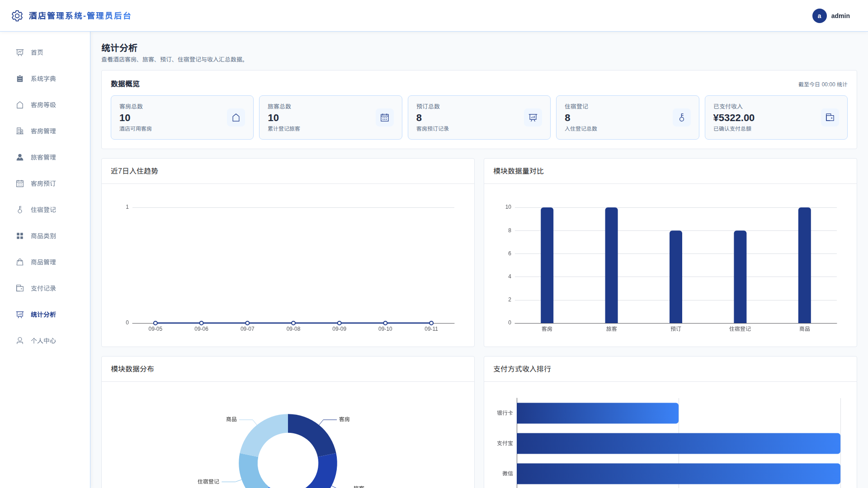Click the 住宿登记 bar in comparison chart
This screenshot has height=488, width=868.
pyautogui.click(x=740, y=277)
